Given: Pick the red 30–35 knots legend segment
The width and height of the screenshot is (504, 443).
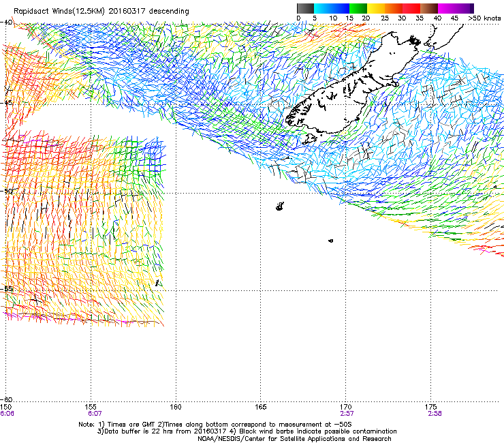Looking at the screenshot, I should tap(411, 8).
